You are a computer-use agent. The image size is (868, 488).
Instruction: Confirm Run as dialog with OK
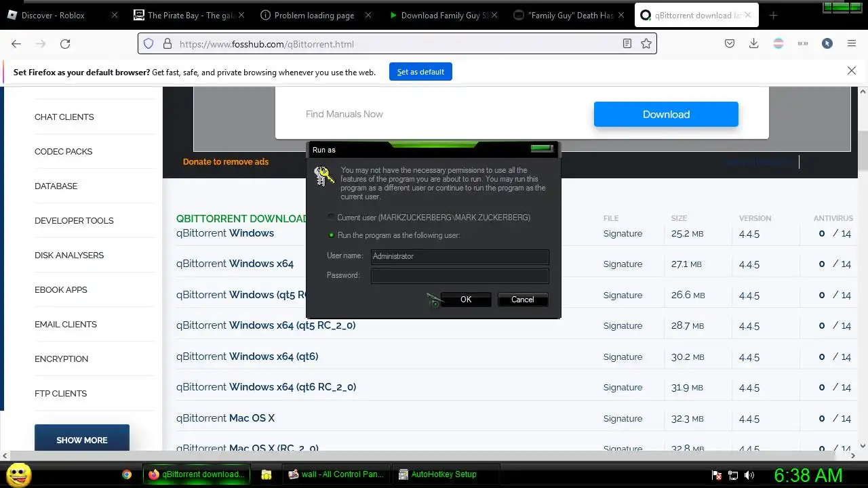[466, 300]
